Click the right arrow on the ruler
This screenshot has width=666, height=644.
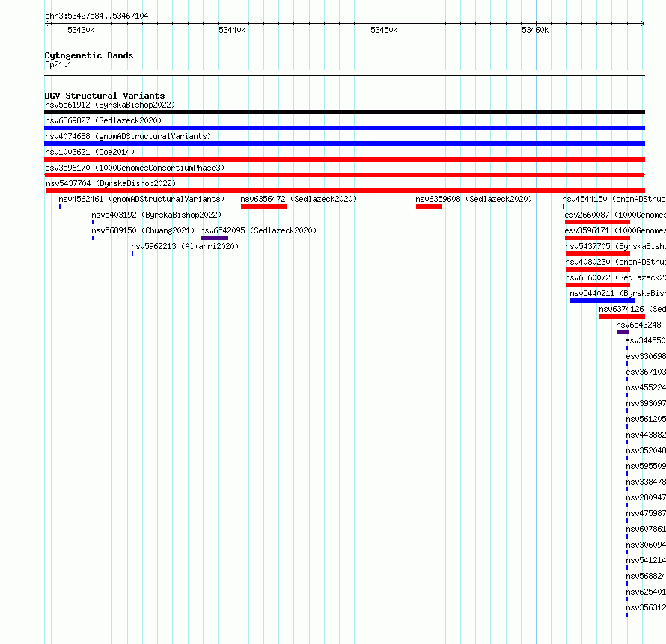(x=643, y=23)
